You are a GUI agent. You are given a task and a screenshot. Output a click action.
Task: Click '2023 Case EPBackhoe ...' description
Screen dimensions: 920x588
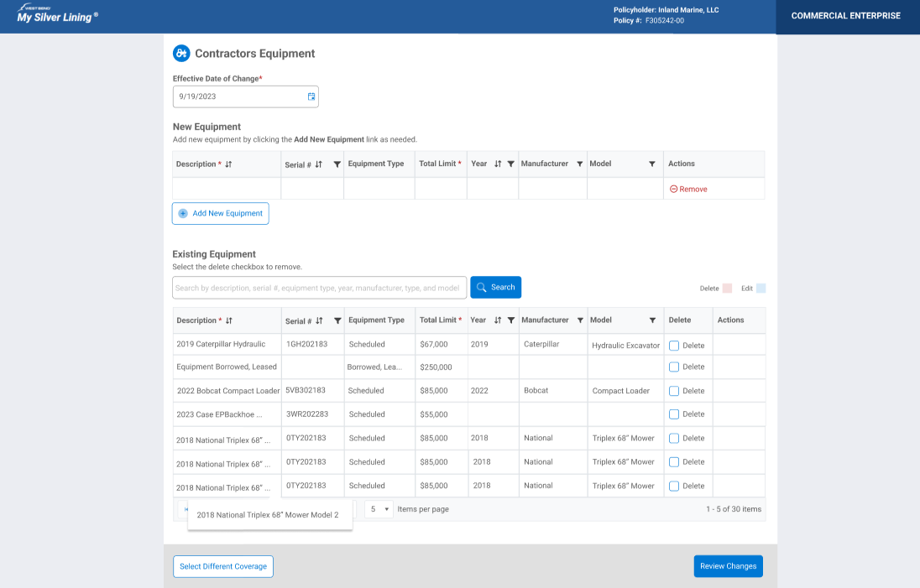tap(219, 414)
